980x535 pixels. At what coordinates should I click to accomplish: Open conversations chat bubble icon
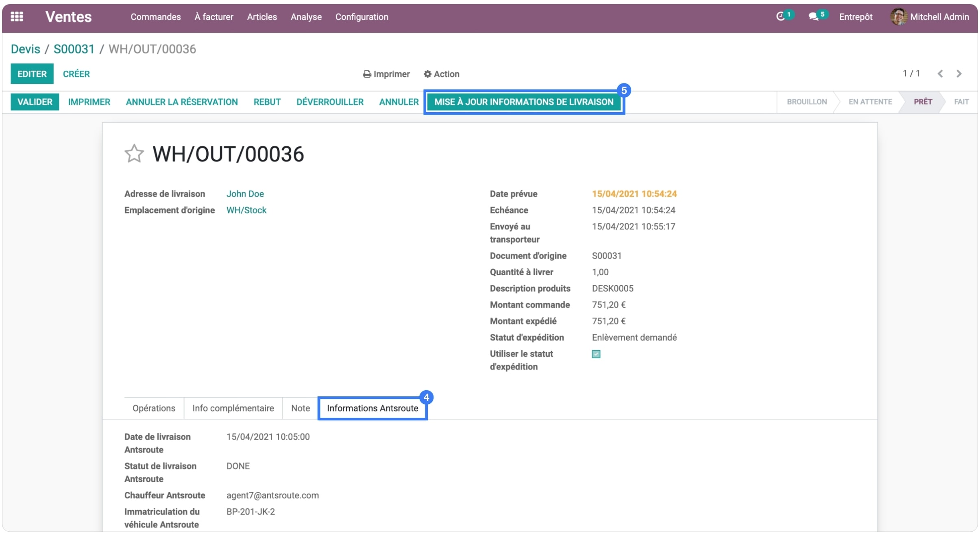click(813, 17)
